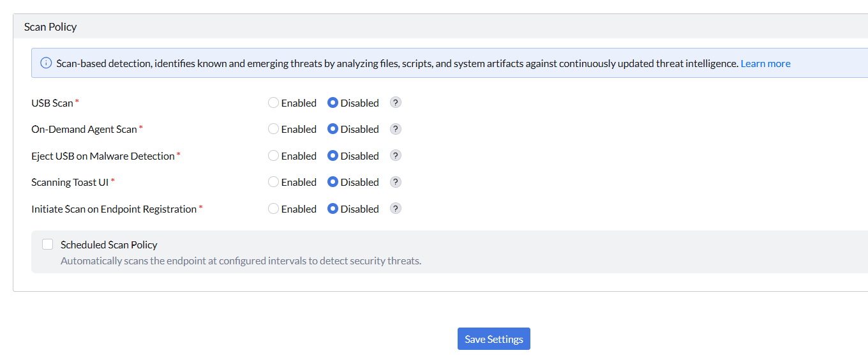Select Disabled for On-Demand Agent Scan
This screenshot has height=355, width=868.
tap(333, 129)
